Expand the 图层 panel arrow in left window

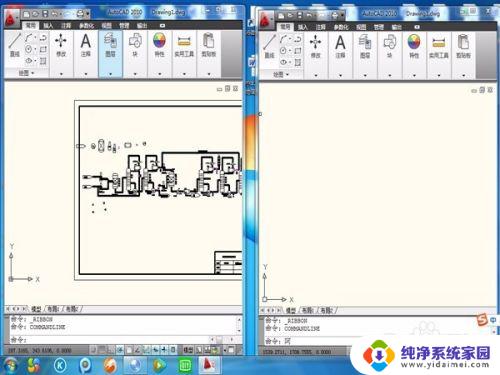click(x=110, y=74)
